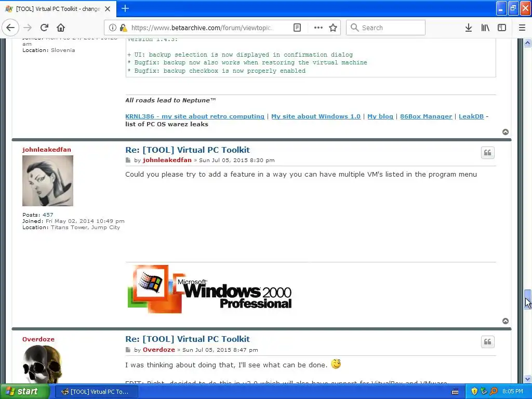532x399 pixels.
Task: Click the keyboard icon in taskbar
Action: [455, 392]
